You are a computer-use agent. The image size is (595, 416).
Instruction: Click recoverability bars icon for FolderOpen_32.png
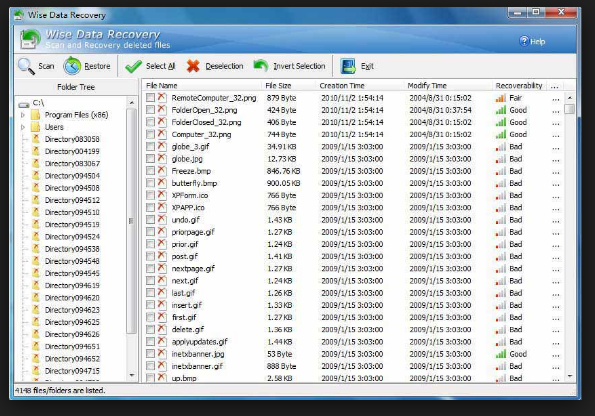[501, 110]
